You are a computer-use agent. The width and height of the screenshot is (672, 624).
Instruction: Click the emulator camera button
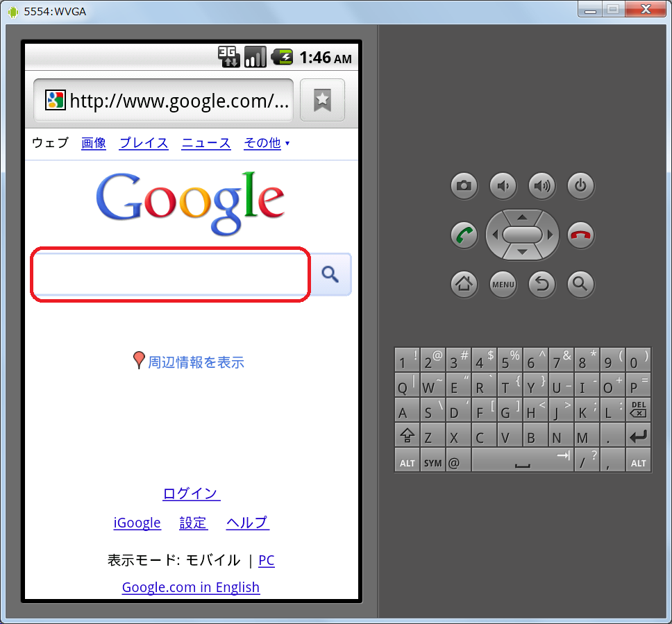coord(464,186)
